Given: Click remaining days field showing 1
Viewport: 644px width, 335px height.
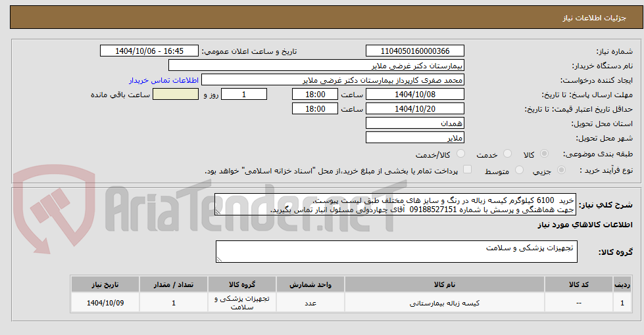Looking at the screenshot, I should coord(244,95).
